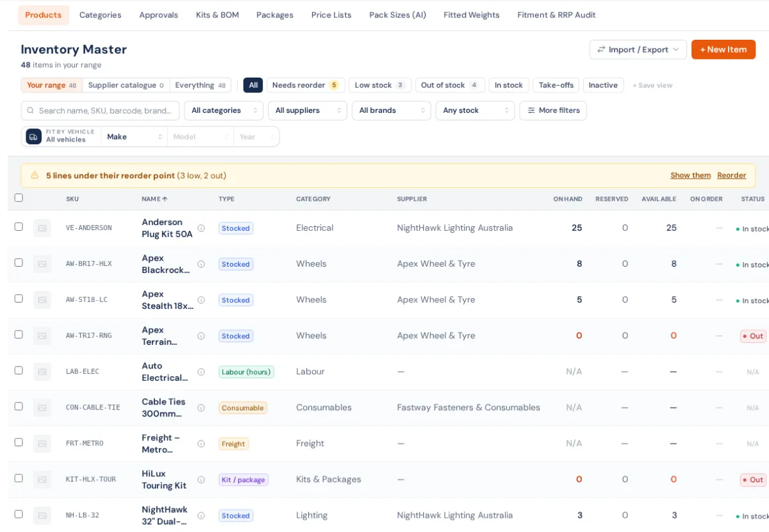Open the vehicle Make dropdown
The height and width of the screenshot is (532, 769).
click(x=135, y=137)
